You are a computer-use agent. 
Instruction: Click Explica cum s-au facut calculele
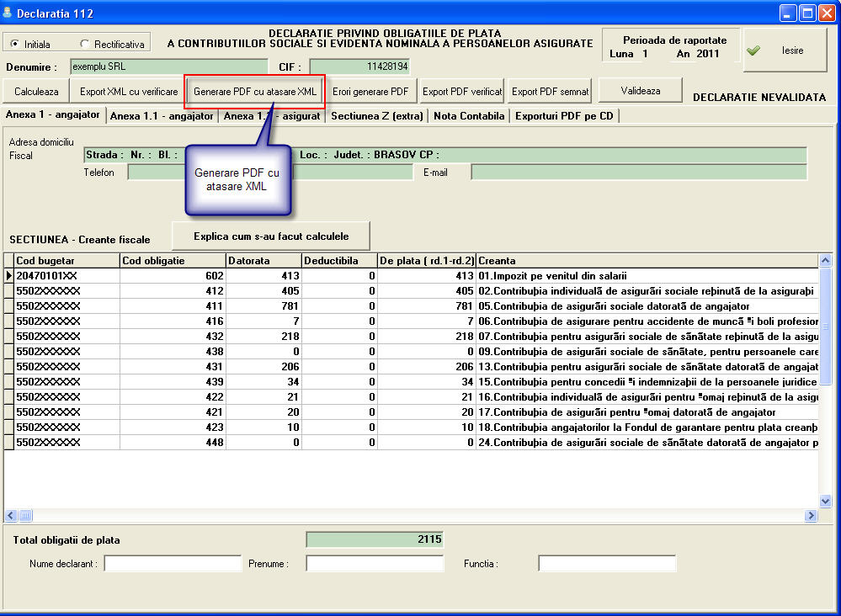point(270,236)
